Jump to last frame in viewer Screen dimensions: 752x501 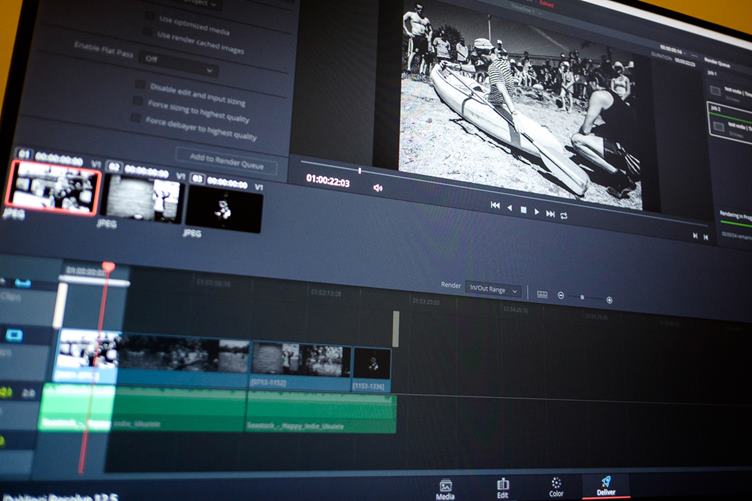551,214
